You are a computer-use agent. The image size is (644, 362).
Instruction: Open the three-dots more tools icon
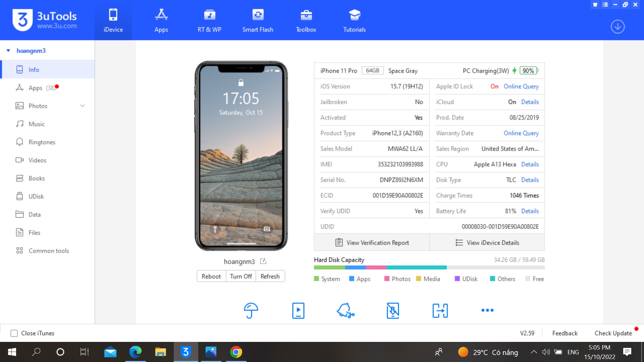(487, 310)
